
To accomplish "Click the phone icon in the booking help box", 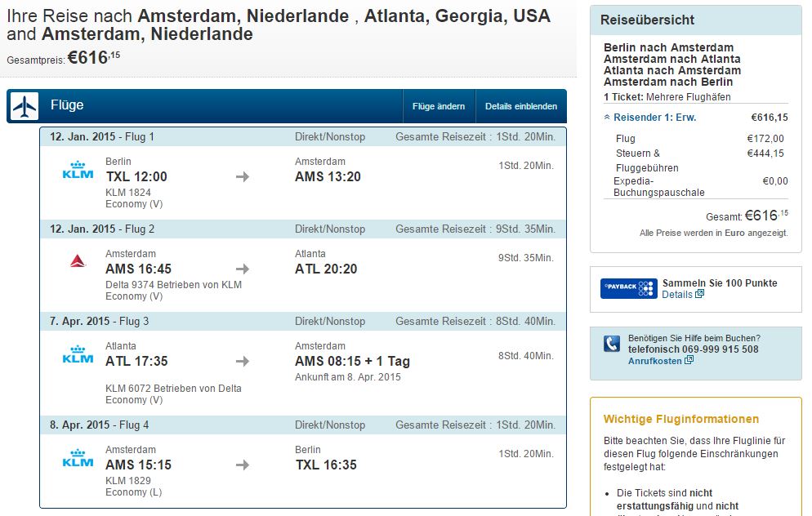I will [612, 344].
